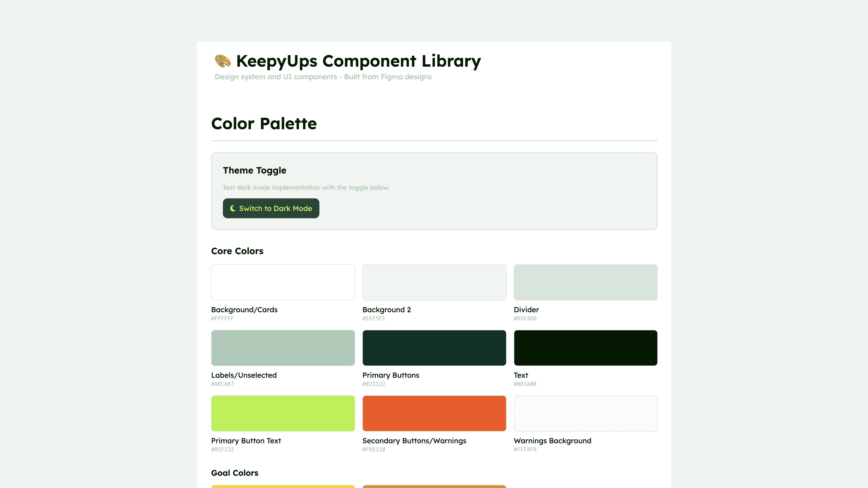
Task: Click the #B1F132 hex code label
Action: coord(222,450)
